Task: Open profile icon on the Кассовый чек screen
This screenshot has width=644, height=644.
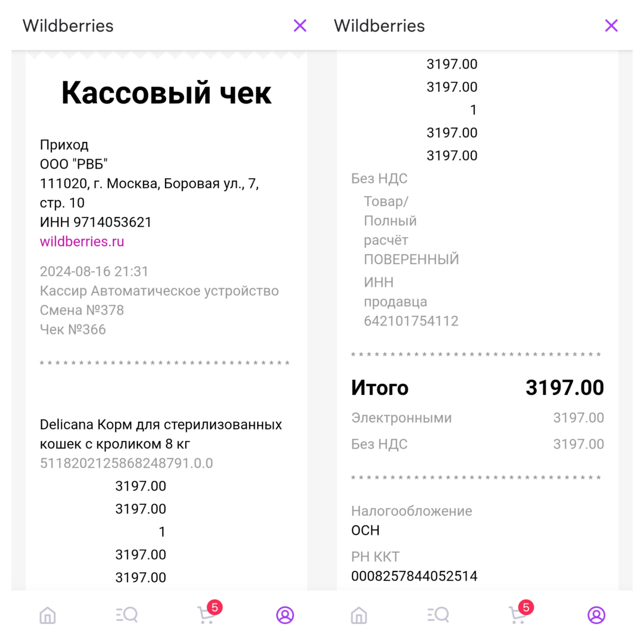Action: [285, 615]
